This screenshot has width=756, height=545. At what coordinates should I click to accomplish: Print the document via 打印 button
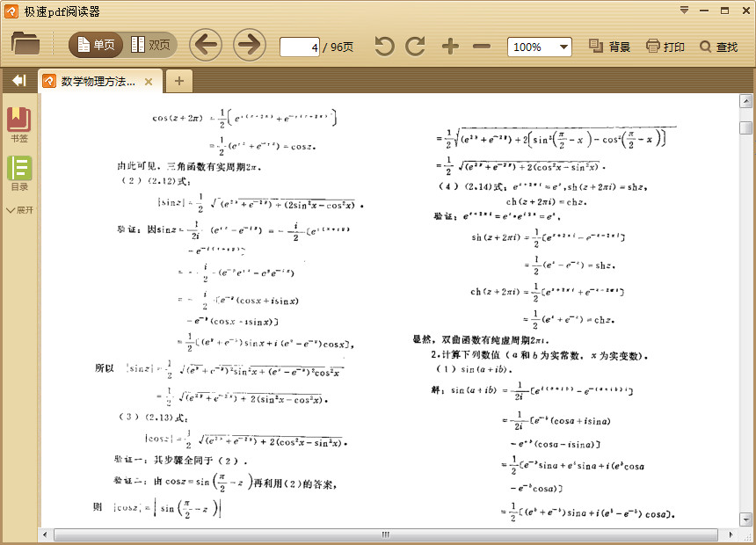pyautogui.click(x=665, y=47)
